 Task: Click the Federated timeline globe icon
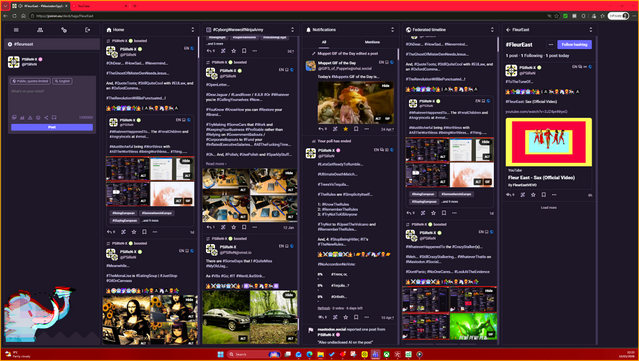click(408, 30)
